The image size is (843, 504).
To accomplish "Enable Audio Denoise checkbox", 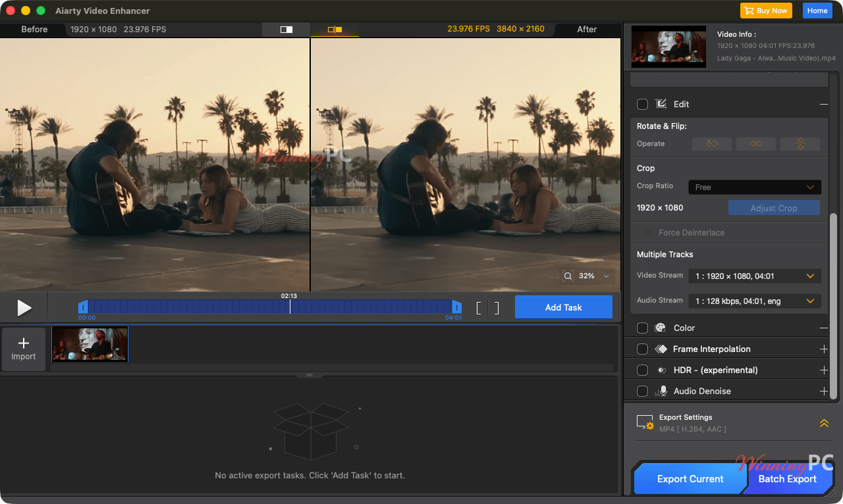I will click(x=643, y=391).
